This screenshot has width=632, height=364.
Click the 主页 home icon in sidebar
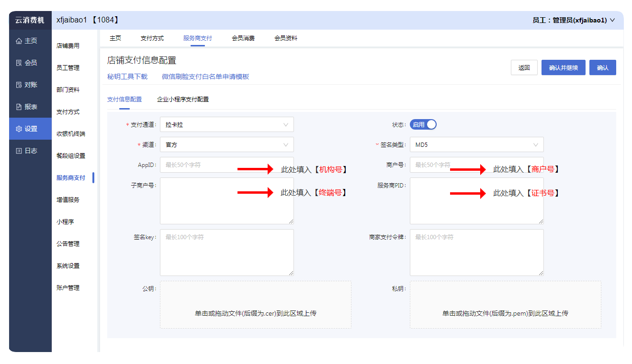pos(19,41)
